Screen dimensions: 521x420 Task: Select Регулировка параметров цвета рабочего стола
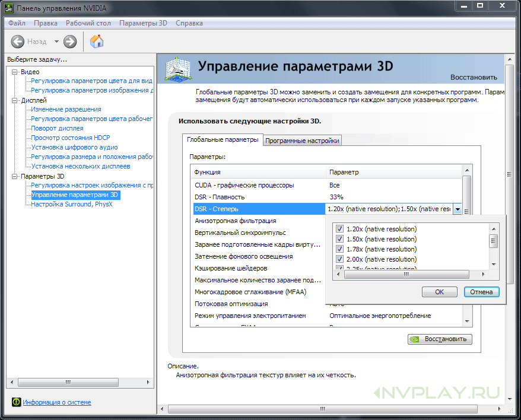pos(92,119)
